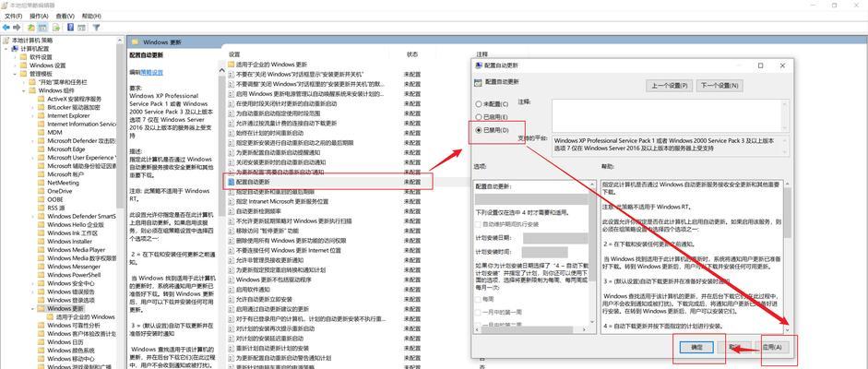Open the blue Help toolbar icon
Screen dimensions: 868x369
(x=70, y=27)
